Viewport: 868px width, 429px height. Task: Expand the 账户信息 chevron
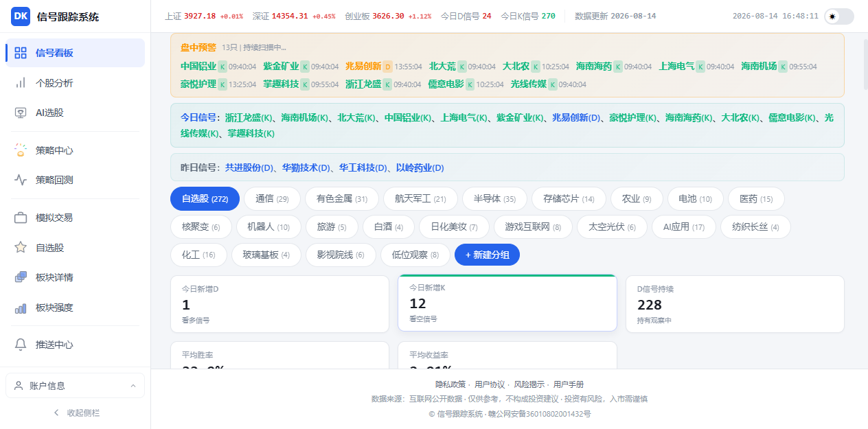[133, 386]
